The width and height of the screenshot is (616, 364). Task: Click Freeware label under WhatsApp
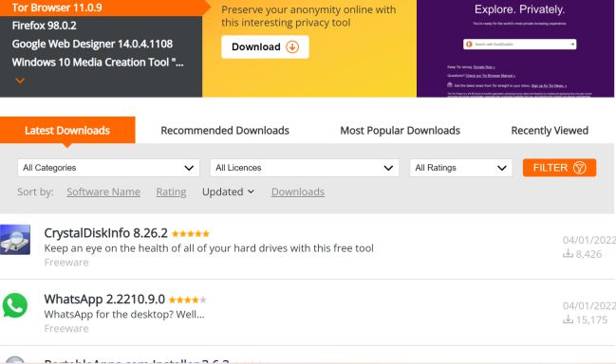(66, 328)
